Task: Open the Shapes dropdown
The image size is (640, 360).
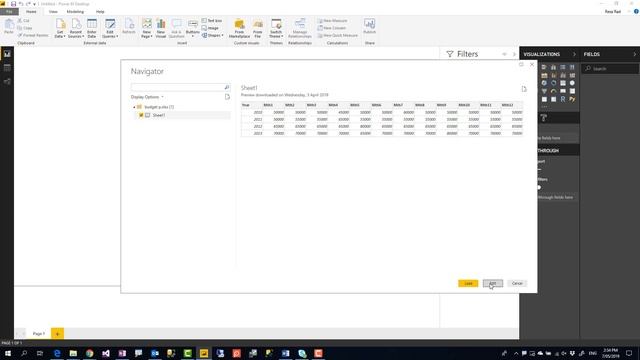Action: tap(213, 36)
